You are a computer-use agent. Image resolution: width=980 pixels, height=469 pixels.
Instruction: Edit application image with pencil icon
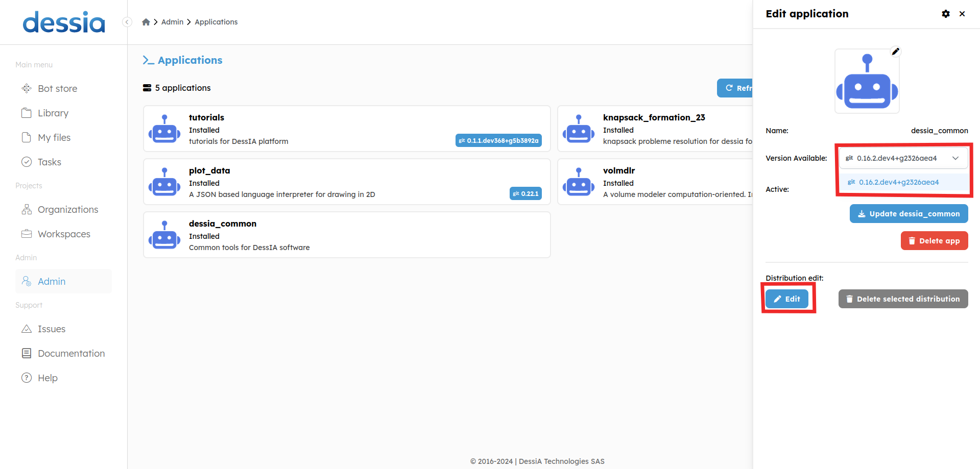895,52
